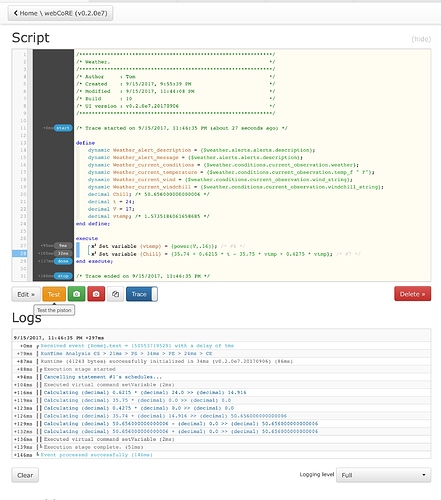Click the duplicate piston icon button
The image size is (441, 500).
pyautogui.click(x=115, y=294)
